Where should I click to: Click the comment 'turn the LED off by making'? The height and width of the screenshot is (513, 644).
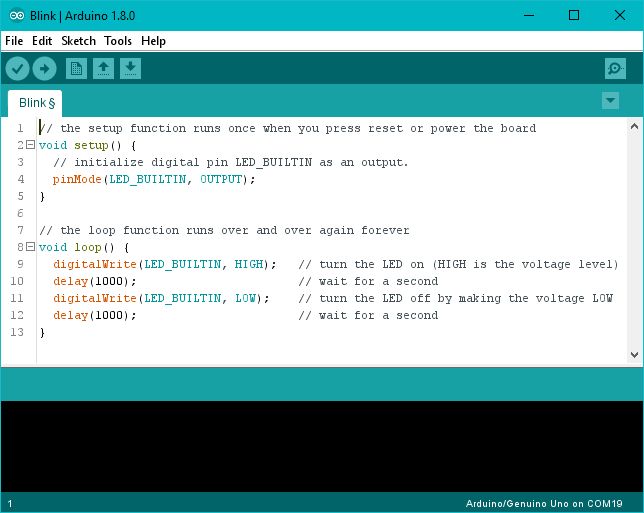pyautogui.click(x=410, y=299)
